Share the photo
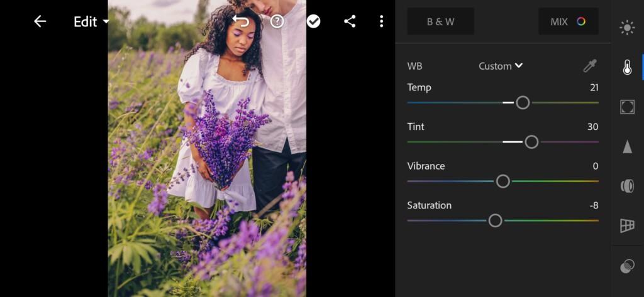This screenshot has height=297, width=644. 350,21
